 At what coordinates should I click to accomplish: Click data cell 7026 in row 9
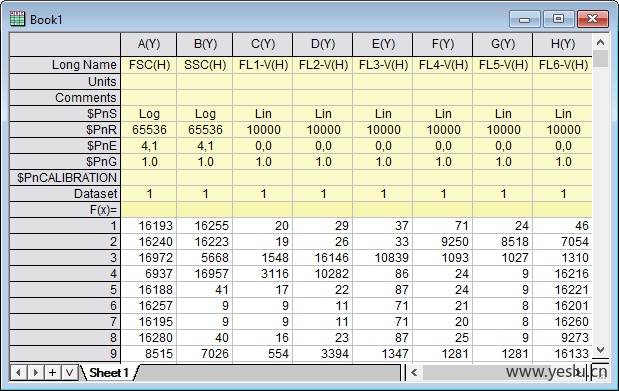[205, 353]
